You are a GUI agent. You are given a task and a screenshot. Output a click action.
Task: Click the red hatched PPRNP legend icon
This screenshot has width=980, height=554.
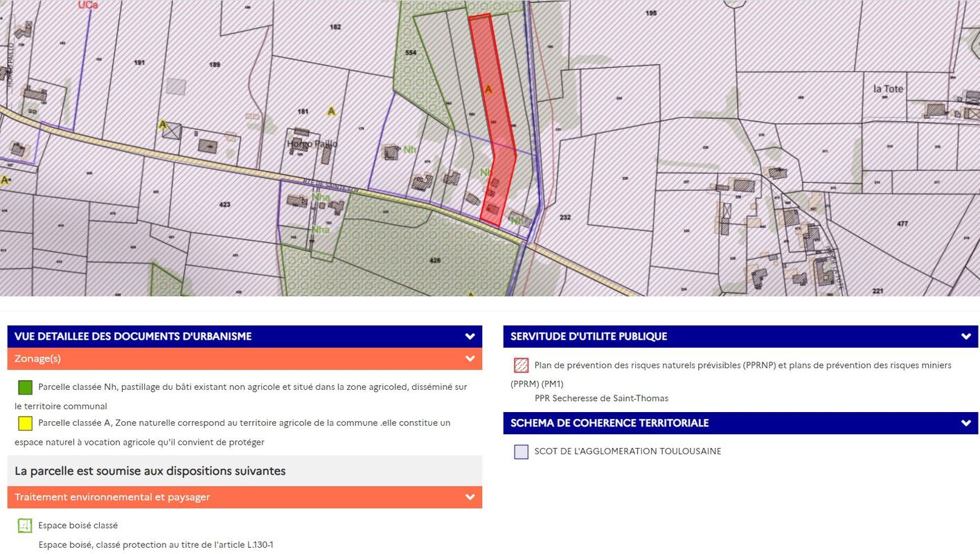click(521, 365)
